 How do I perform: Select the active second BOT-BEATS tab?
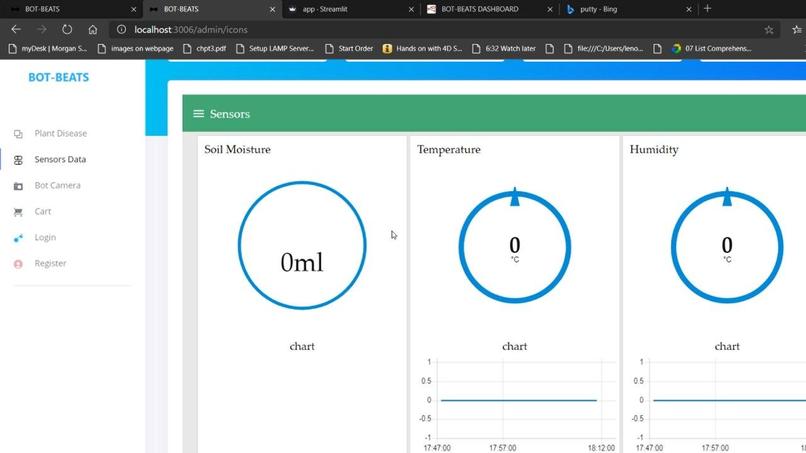(212, 9)
